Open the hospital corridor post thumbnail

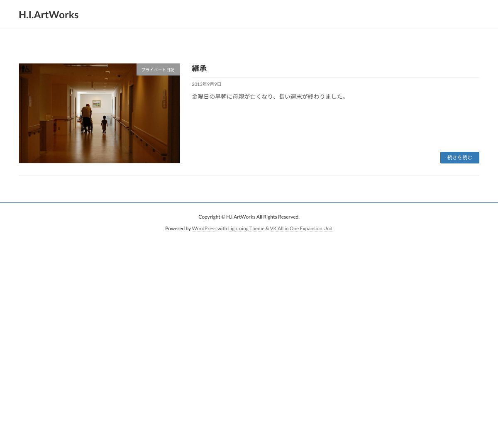[x=99, y=113]
